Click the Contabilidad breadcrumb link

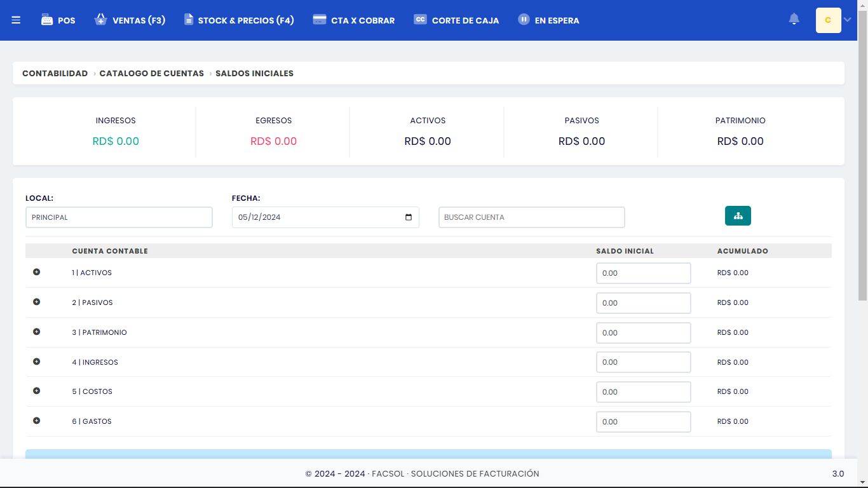point(55,73)
